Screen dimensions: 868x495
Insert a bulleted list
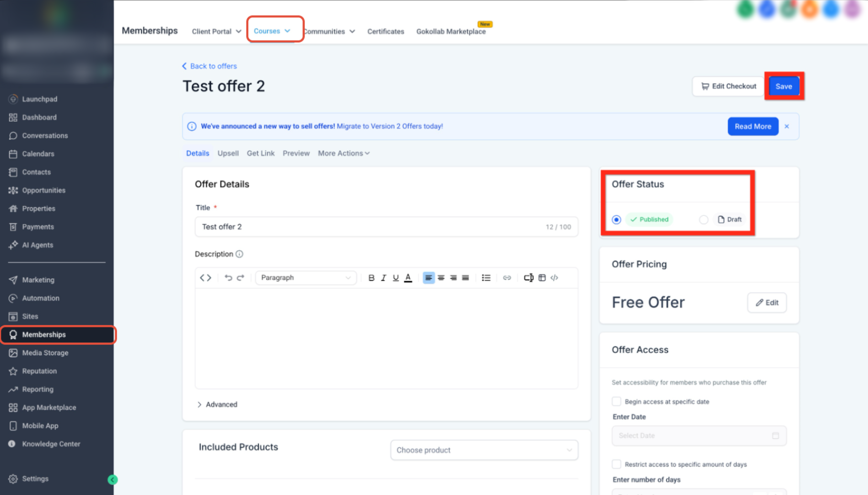[486, 278]
